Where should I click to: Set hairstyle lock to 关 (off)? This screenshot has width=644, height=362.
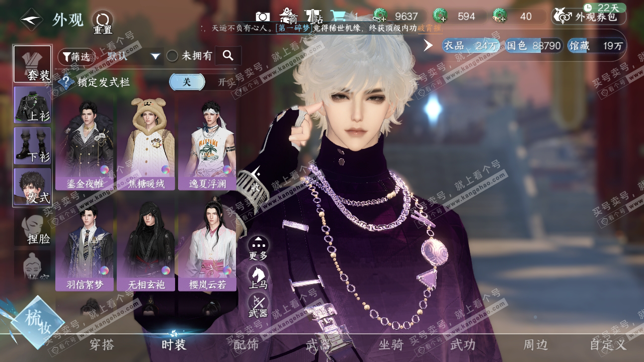pyautogui.click(x=187, y=82)
